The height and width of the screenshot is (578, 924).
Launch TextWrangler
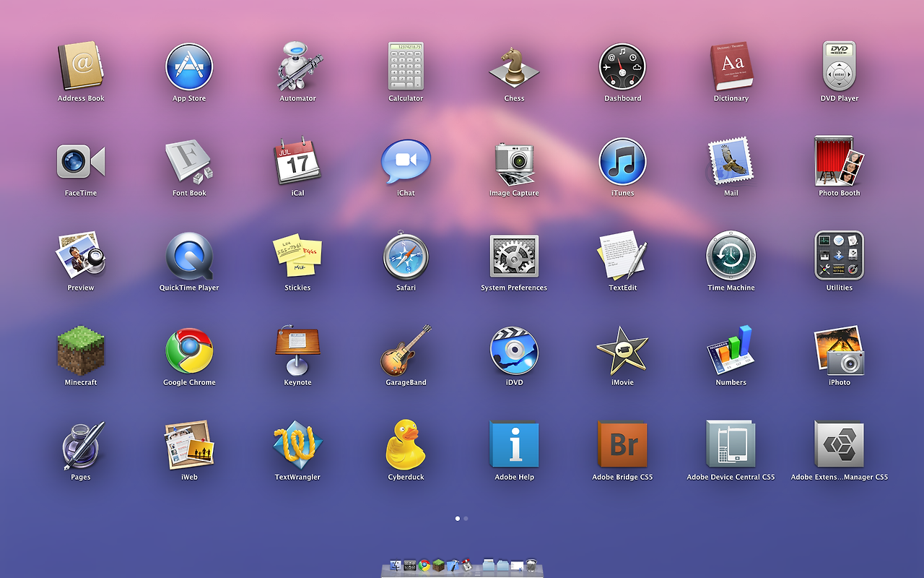pos(297,445)
